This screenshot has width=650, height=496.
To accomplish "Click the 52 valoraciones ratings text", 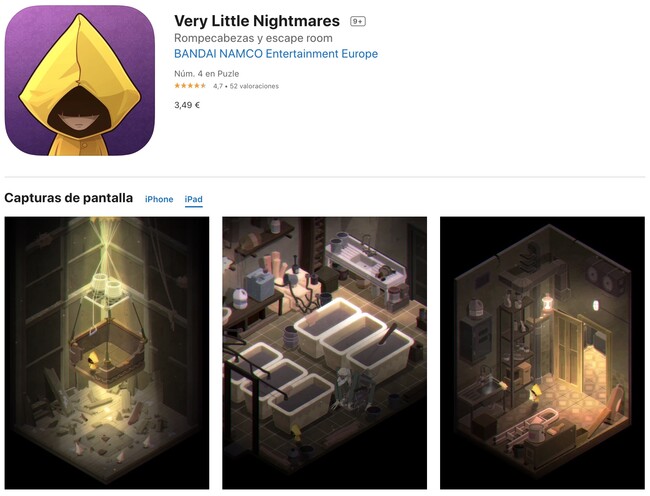I will (254, 86).
